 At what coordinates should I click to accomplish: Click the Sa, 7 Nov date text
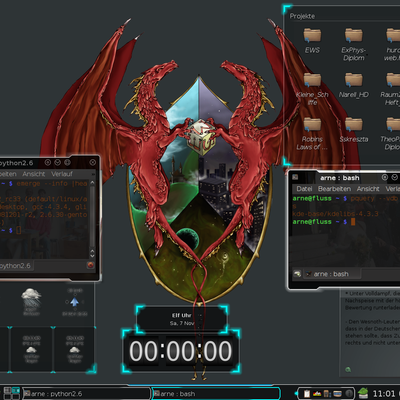pos(182,323)
